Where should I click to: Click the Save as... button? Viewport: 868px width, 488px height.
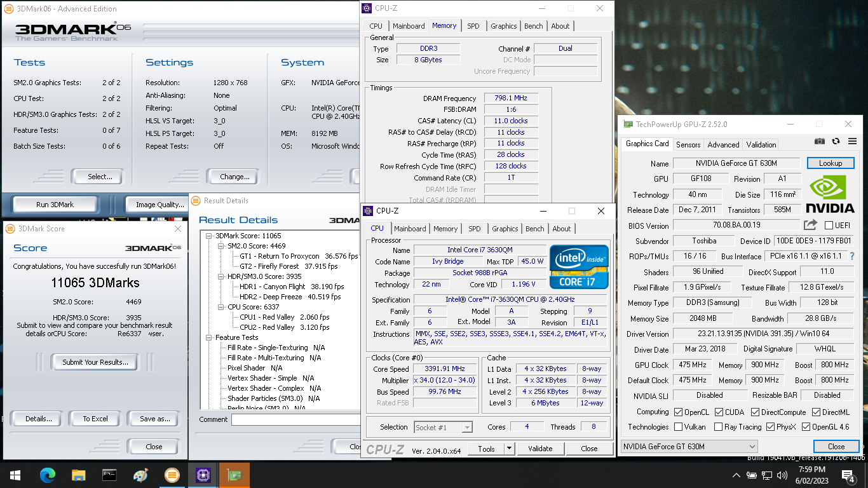[x=155, y=419]
